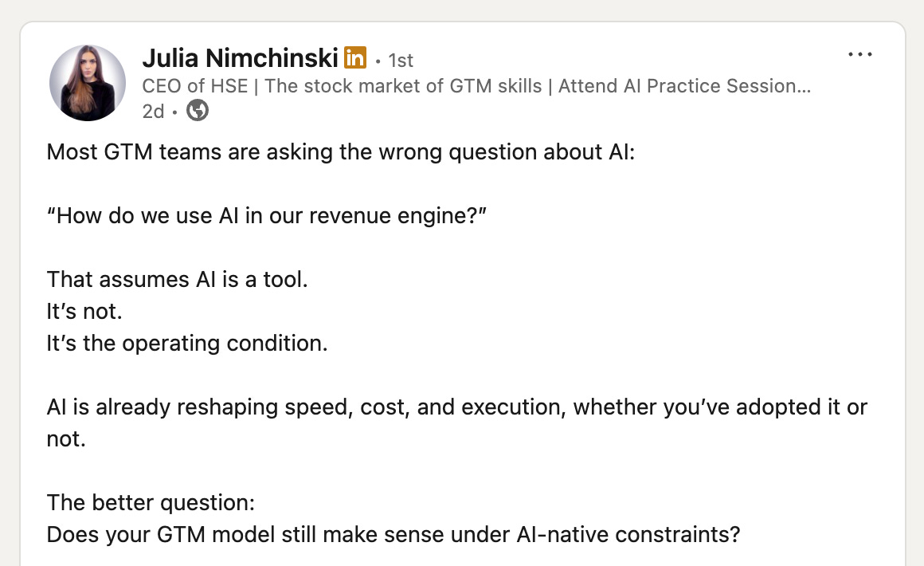
Task: Click the sentence about AI reshaping speed
Action: click(x=456, y=407)
